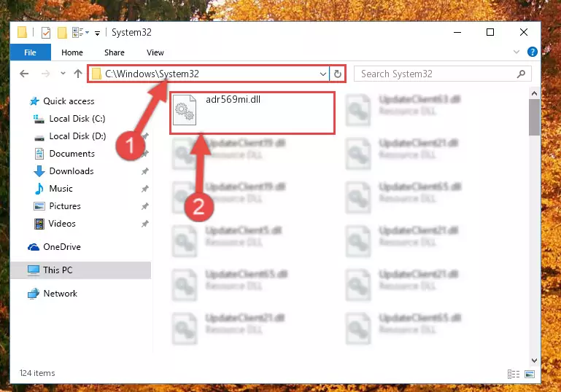Click the vertical scrollbar thumb

[534, 117]
